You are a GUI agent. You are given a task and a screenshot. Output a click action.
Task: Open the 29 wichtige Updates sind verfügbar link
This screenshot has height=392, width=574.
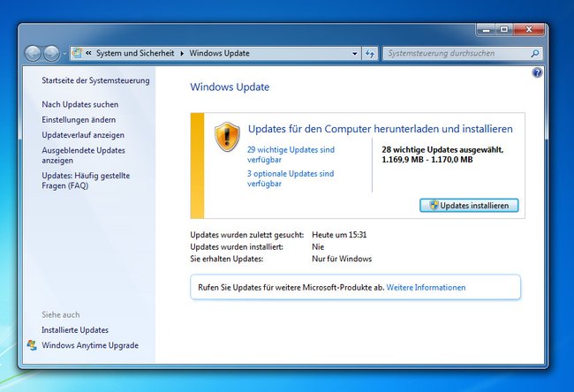(291, 155)
